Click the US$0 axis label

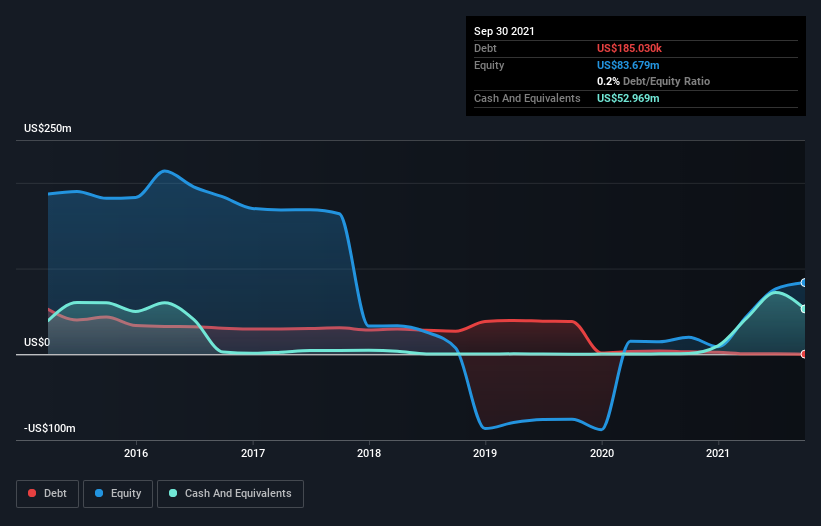click(x=37, y=342)
